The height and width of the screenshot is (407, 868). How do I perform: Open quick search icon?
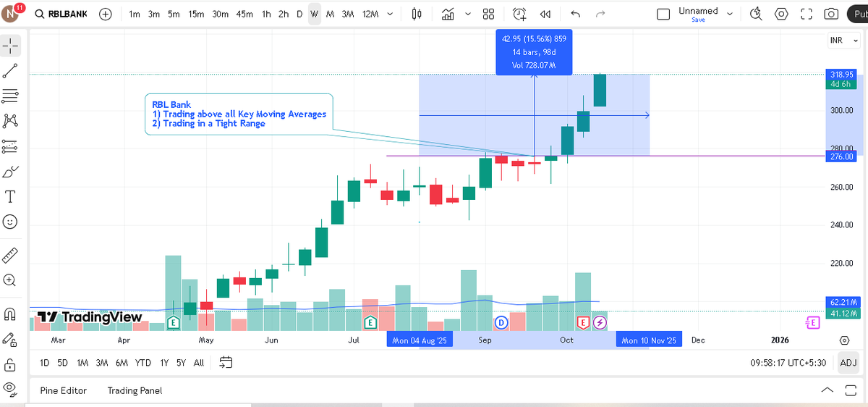(x=757, y=14)
